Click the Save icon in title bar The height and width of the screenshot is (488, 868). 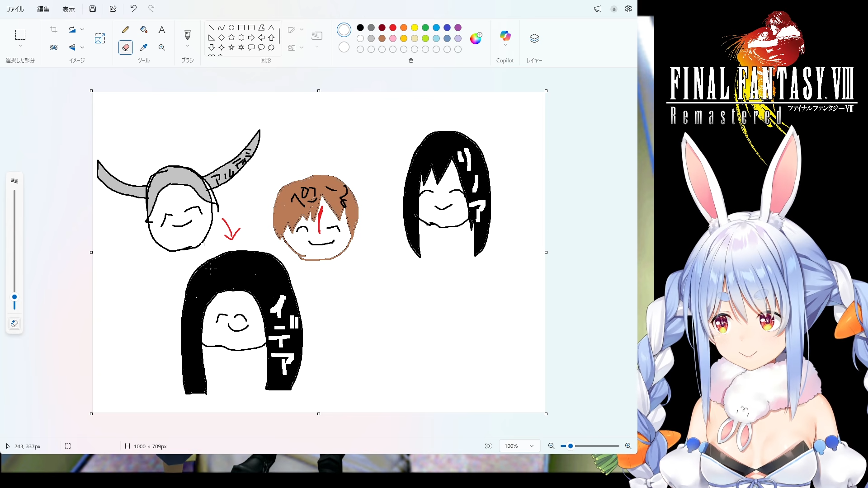[93, 9]
